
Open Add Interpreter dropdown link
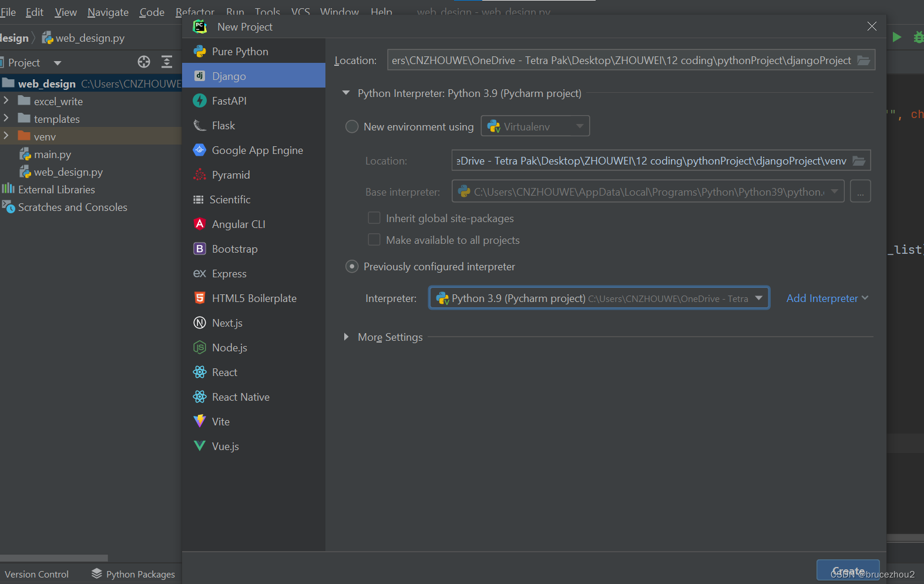pos(827,298)
